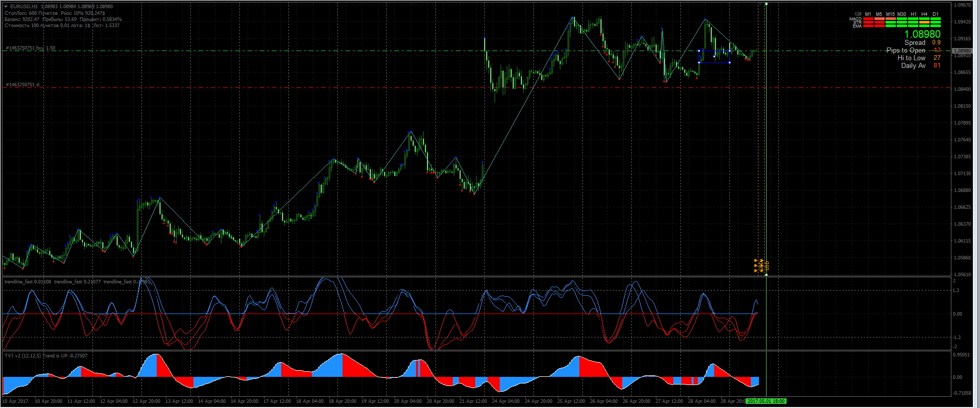Click the Daily Av 81 readout
Screen dimensions: 980x408
coord(921,65)
